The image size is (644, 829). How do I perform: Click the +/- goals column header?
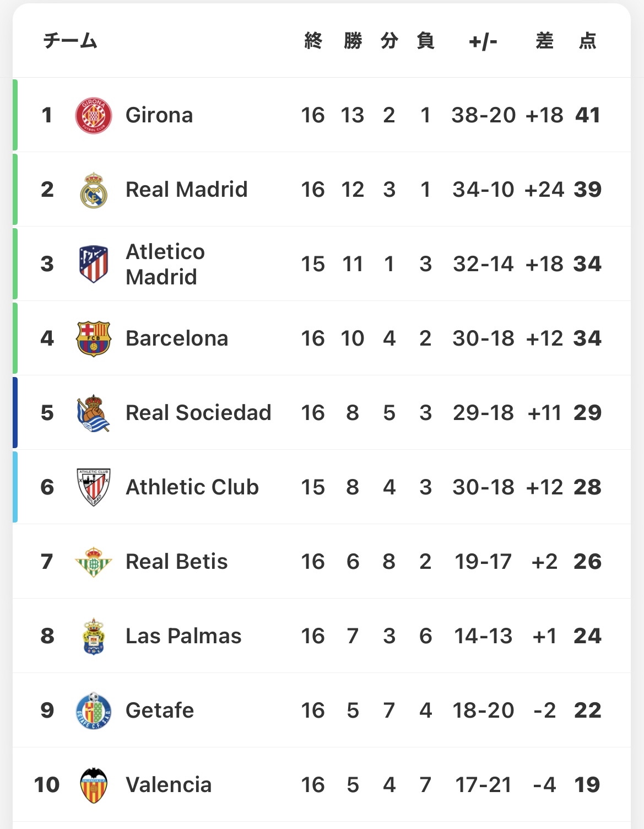[483, 41]
